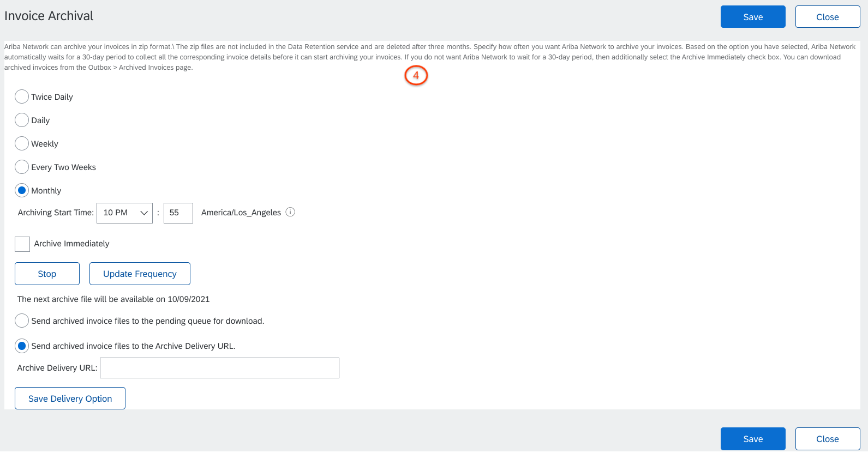The height and width of the screenshot is (453, 868).
Task: Click the Save Delivery Option button
Action: coord(70,398)
